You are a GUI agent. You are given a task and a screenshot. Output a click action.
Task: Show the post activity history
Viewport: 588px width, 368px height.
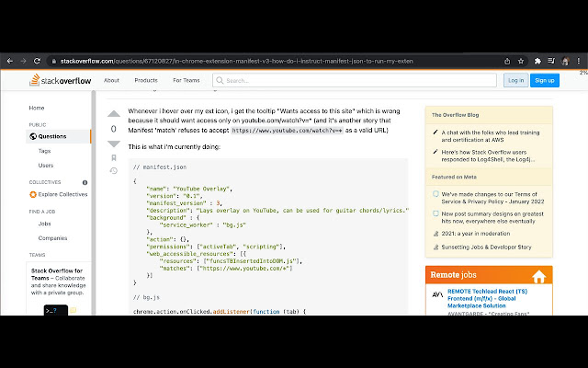pos(114,171)
